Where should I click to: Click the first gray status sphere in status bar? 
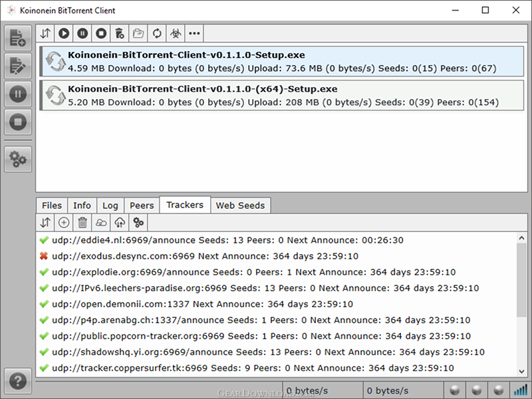[x=455, y=390]
